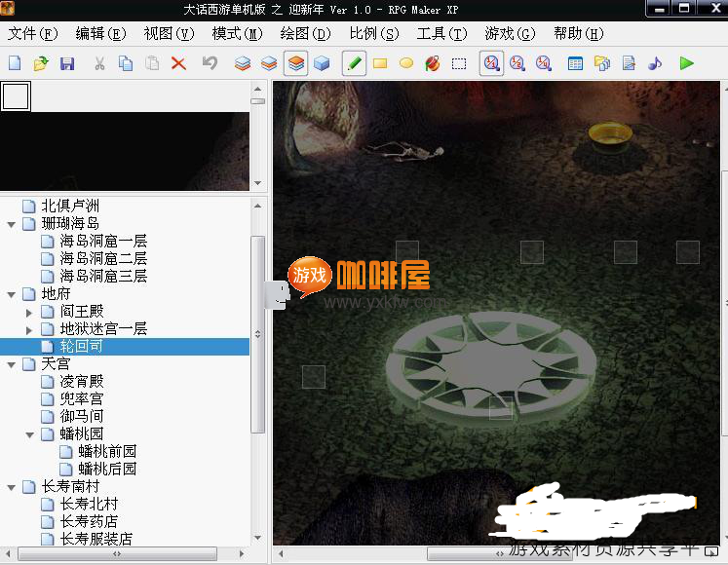Open the Sound Test music note icon

click(655, 64)
